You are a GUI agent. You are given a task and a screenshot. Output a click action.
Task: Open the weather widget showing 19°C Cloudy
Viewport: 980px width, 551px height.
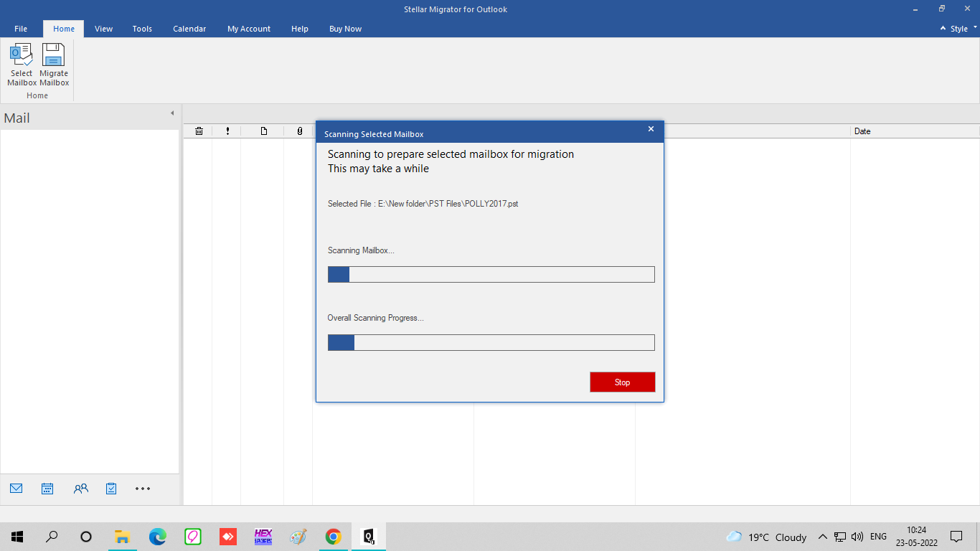(x=766, y=537)
